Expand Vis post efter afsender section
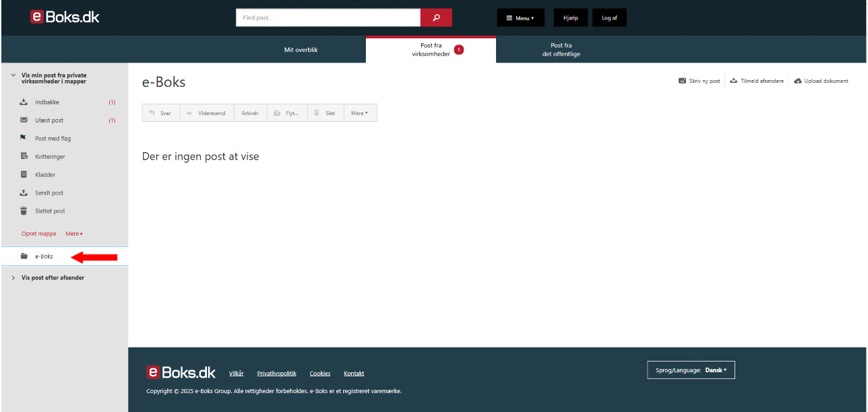This screenshot has height=412, width=868. pyautogui.click(x=53, y=277)
